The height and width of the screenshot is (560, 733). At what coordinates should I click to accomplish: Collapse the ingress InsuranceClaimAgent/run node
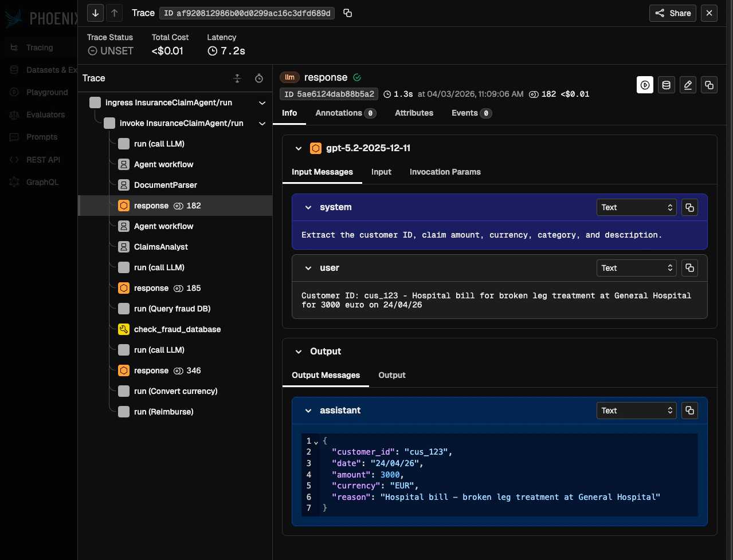pos(262,103)
